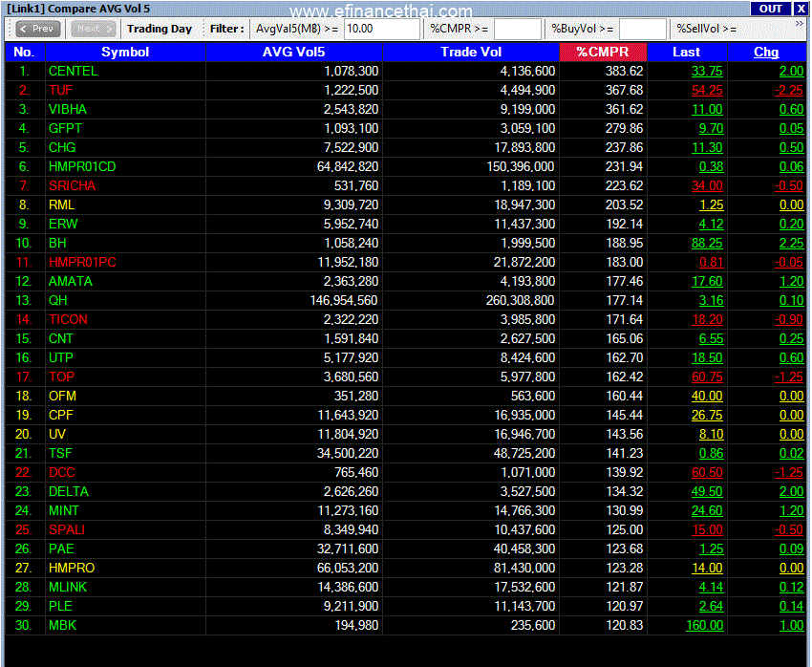This screenshot has height=667, width=812.
Task: Select the TUF symbol
Action: coord(60,90)
